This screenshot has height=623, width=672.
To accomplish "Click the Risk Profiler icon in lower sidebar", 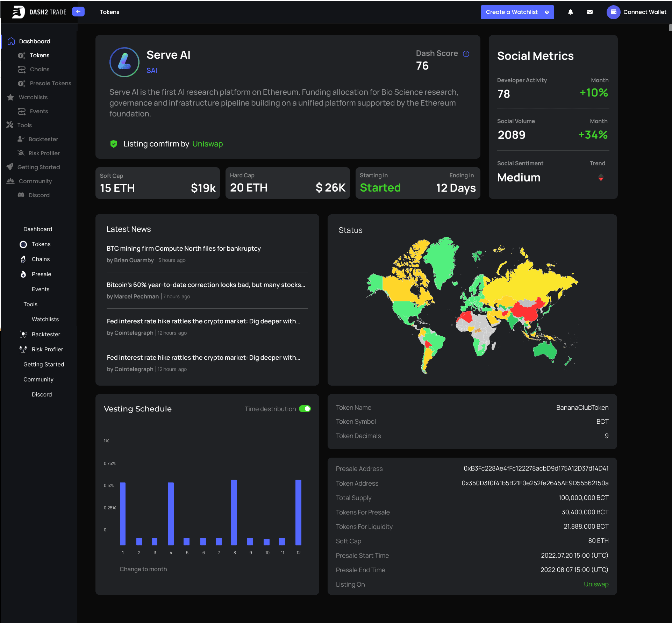I will [x=23, y=349].
